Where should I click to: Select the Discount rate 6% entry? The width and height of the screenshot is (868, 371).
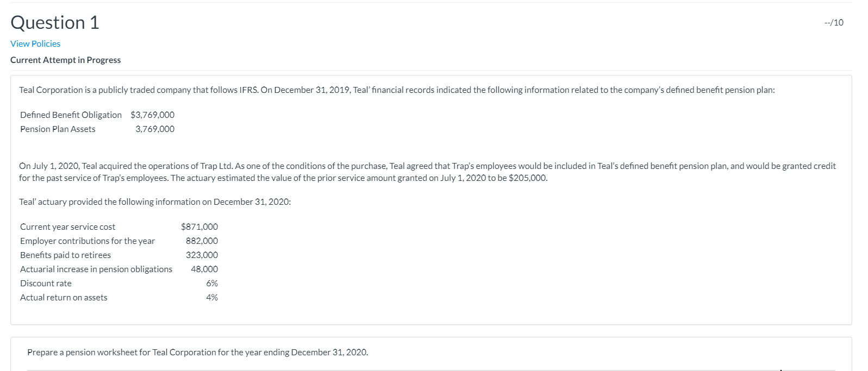(x=211, y=283)
